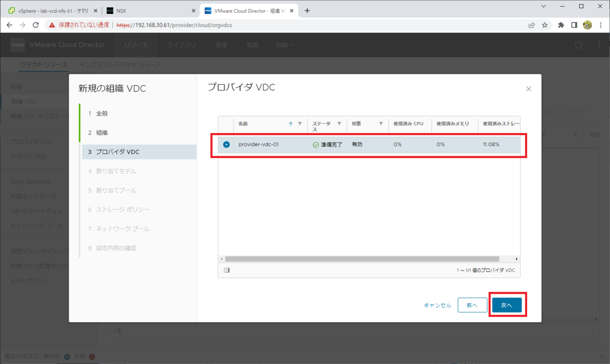
Task: Click the not-secure warning icon in address bar
Action: point(52,25)
